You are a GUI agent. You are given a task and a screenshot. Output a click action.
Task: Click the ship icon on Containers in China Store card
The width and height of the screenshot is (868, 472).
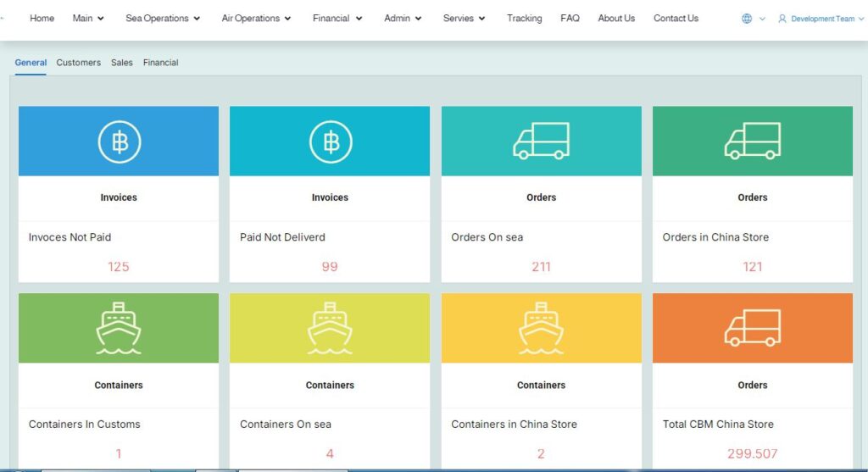pyautogui.click(x=541, y=328)
